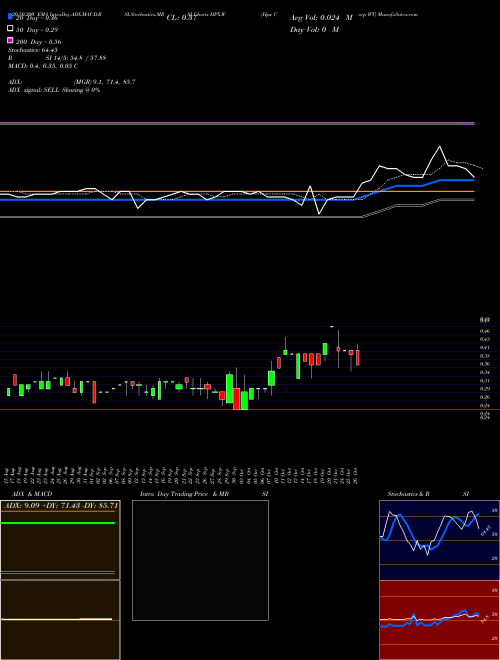The width and height of the screenshot is (500, 660).
Task: Click the 0.31 price axis label
Action: pyautogui.click(x=484, y=381)
